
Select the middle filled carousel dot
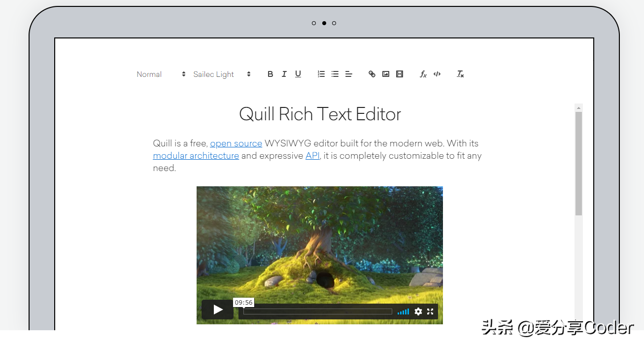pyautogui.click(x=324, y=23)
